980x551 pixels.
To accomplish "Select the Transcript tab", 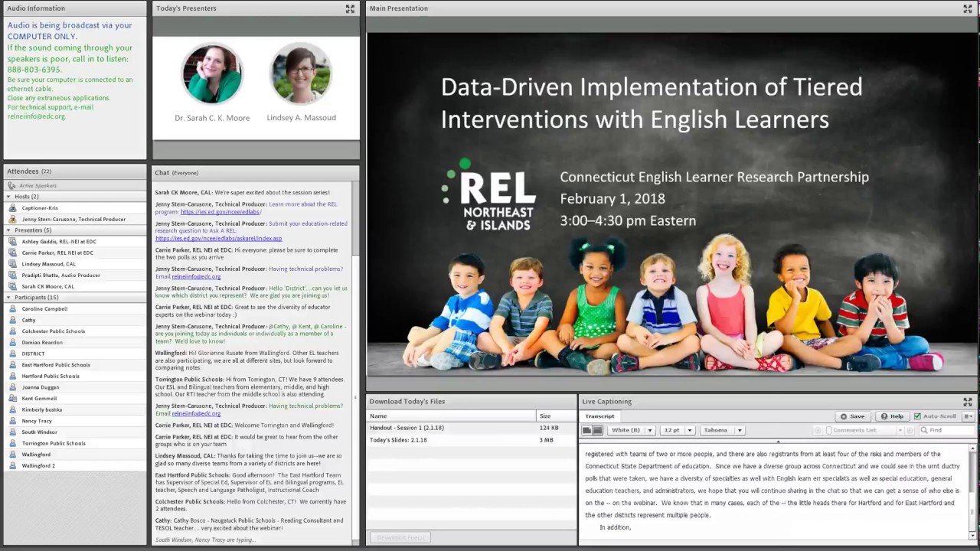I will coord(599,416).
